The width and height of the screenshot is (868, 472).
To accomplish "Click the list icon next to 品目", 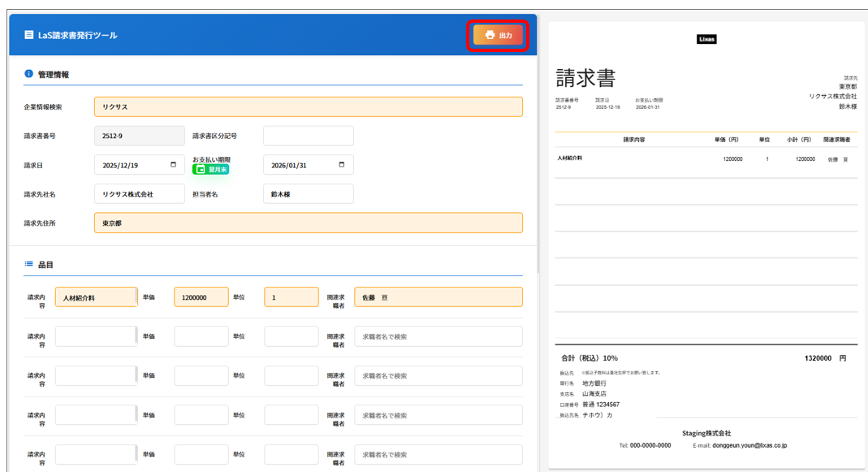I will (x=29, y=264).
